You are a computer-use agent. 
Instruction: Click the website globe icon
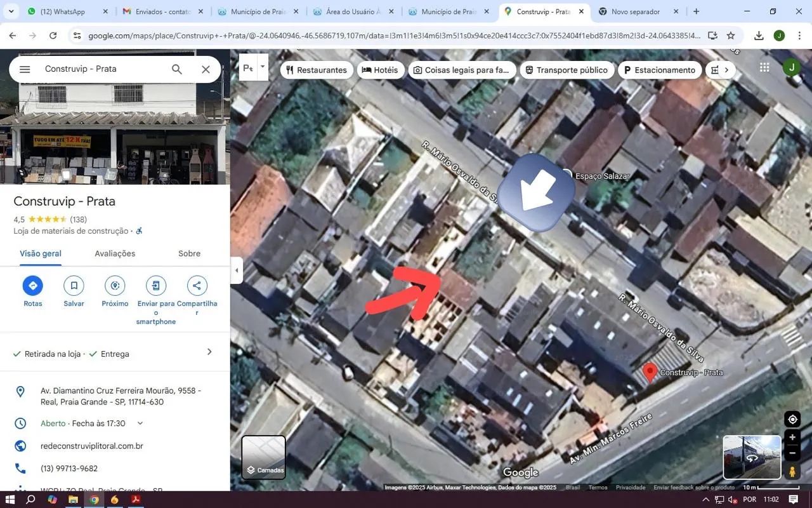click(20, 446)
